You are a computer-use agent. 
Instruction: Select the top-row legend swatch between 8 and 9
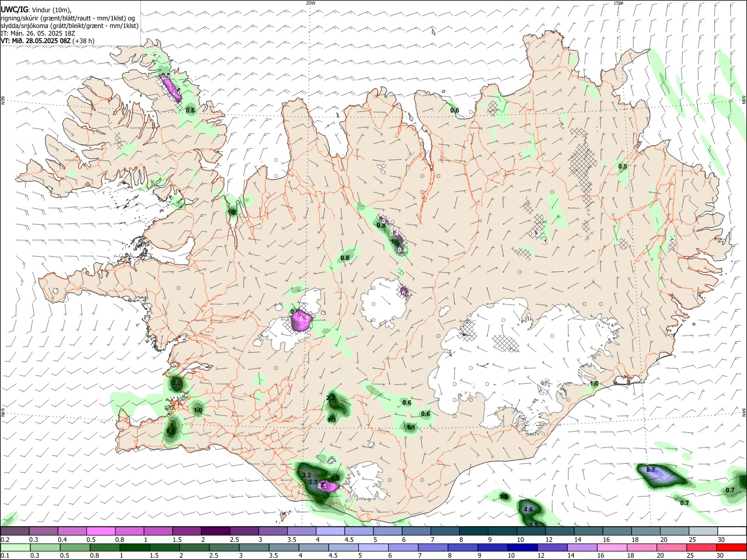473,531
